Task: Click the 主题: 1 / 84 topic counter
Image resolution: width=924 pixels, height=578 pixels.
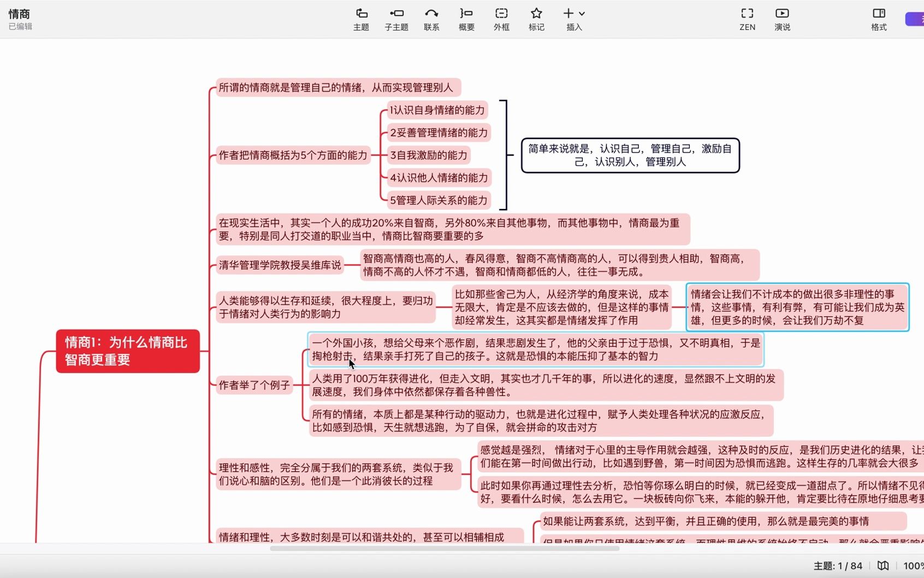Action: pyautogui.click(x=838, y=566)
